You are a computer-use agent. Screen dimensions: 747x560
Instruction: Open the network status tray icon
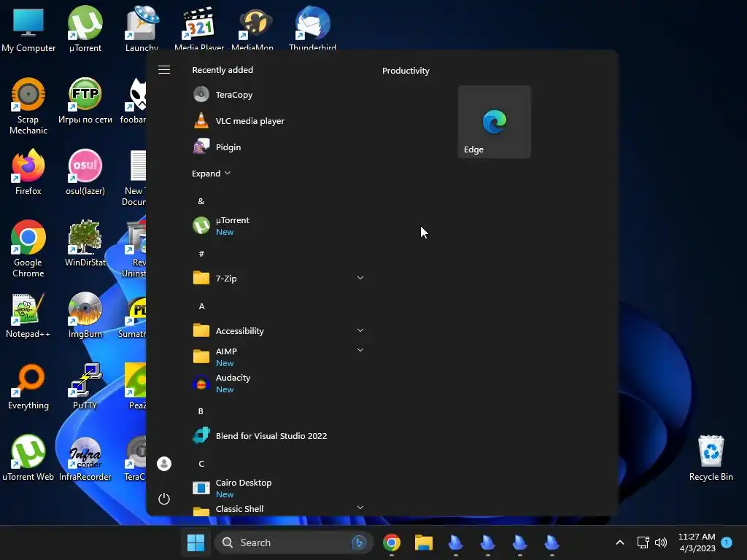click(x=643, y=542)
